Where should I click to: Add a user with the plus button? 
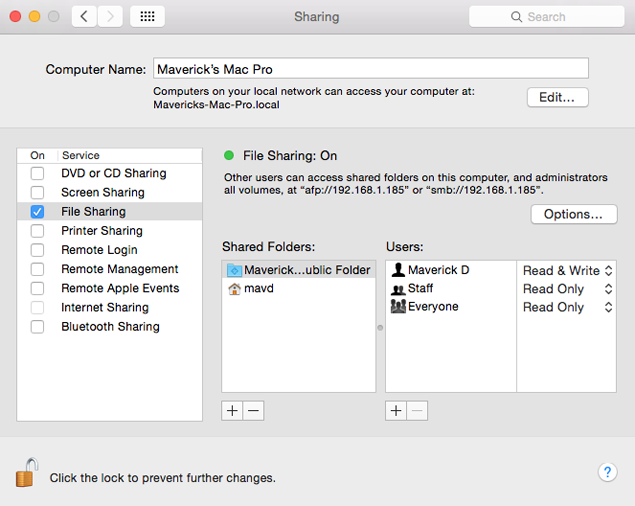[x=396, y=411]
